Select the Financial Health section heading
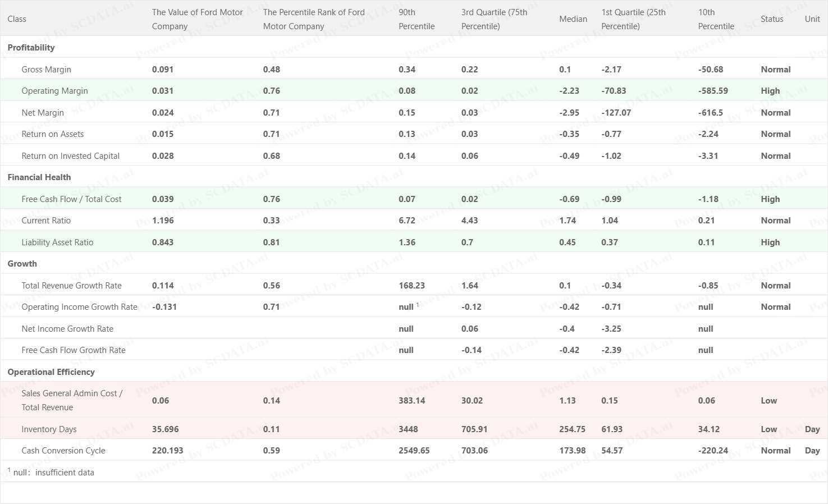828x504 pixels. coord(39,177)
